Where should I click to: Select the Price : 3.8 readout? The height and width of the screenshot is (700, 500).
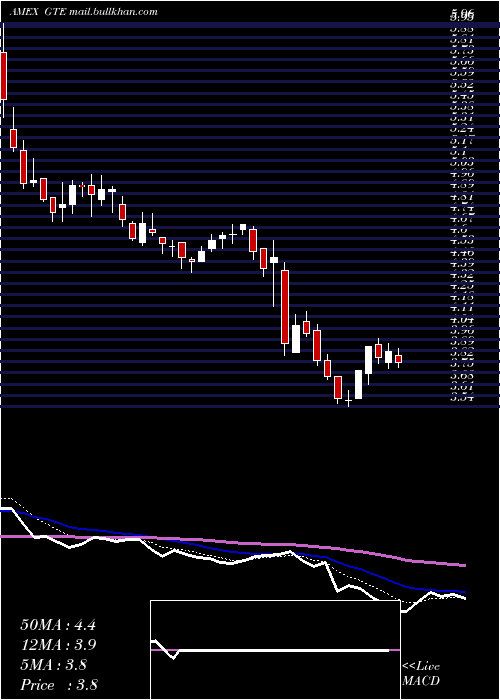(59, 684)
